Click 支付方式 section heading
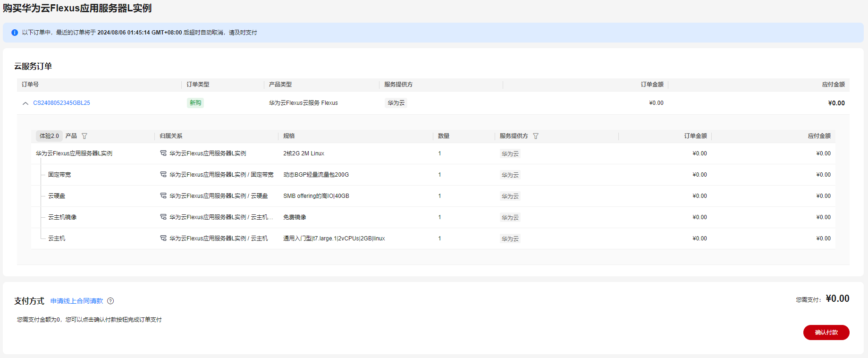The height and width of the screenshot is (358, 868). [x=29, y=301]
